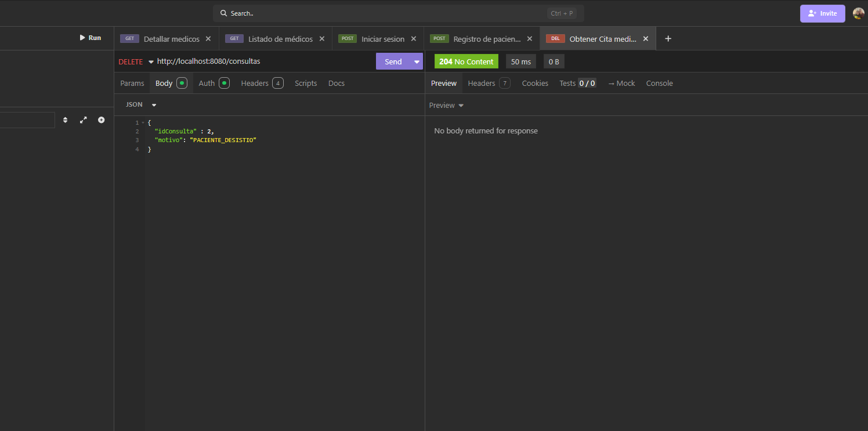This screenshot has height=431, width=868.
Task: Click the GET badge on Detallar medicos tab
Action: pos(129,39)
